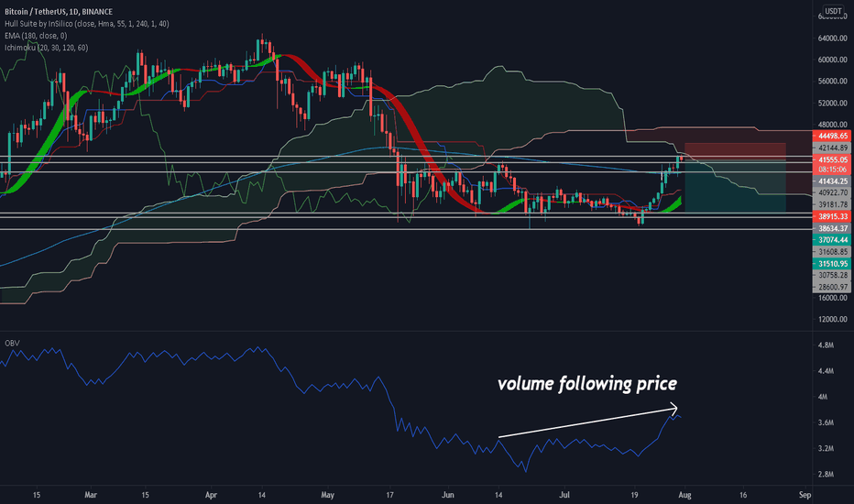Image resolution: width=854 pixels, height=504 pixels.
Task: Click the 'volume following price' text annotation
Action: tap(587, 384)
